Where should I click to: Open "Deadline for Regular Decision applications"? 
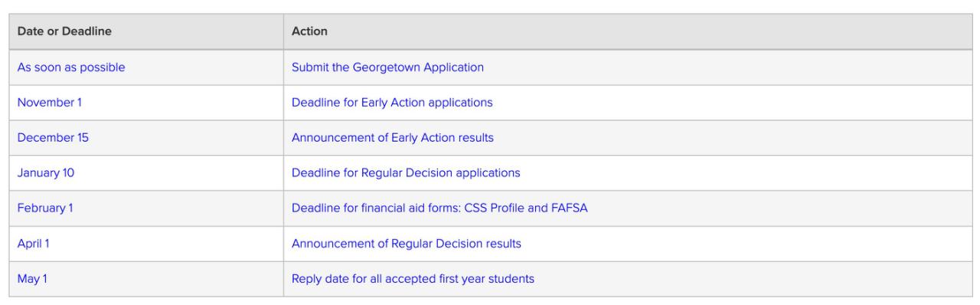click(406, 173)
